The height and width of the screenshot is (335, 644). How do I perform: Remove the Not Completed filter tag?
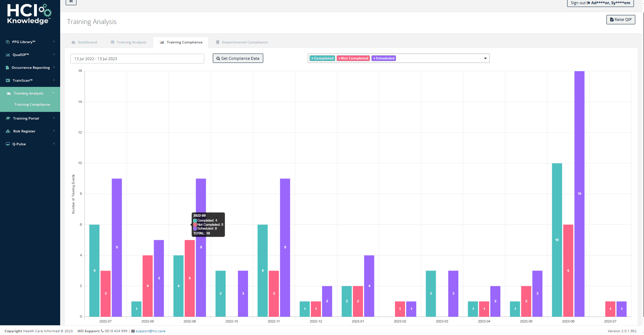[x=340, y=58]
